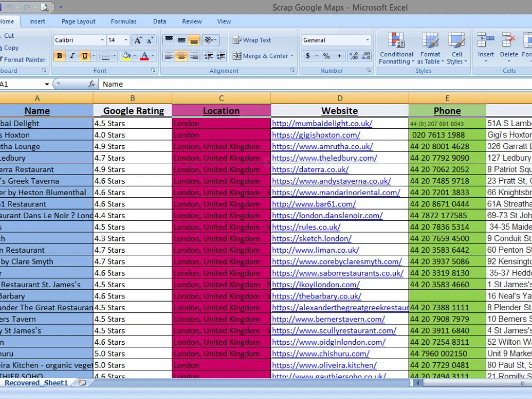Apply middle vertical alignment
The width and height of the screenshot is (532, 399).
pos(181,40)
